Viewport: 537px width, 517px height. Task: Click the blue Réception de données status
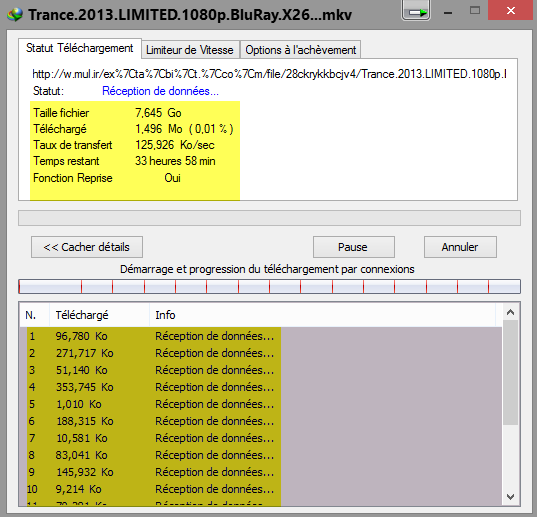pyautogui.click(x=160, y=91)
